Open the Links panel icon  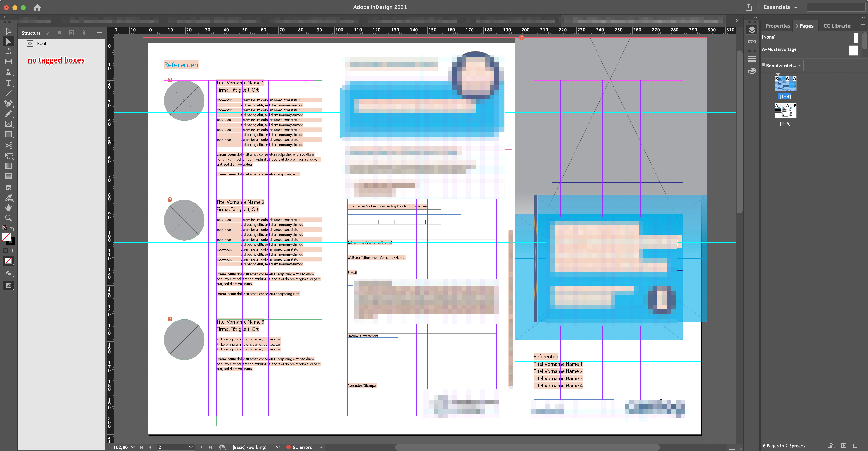(752, 42)
